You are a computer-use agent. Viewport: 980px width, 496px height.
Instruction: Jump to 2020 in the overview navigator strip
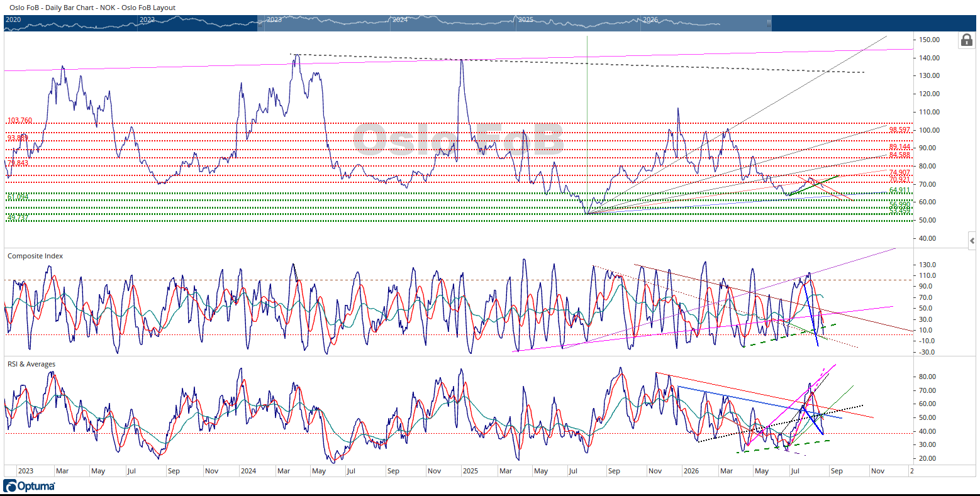point(13,19)
